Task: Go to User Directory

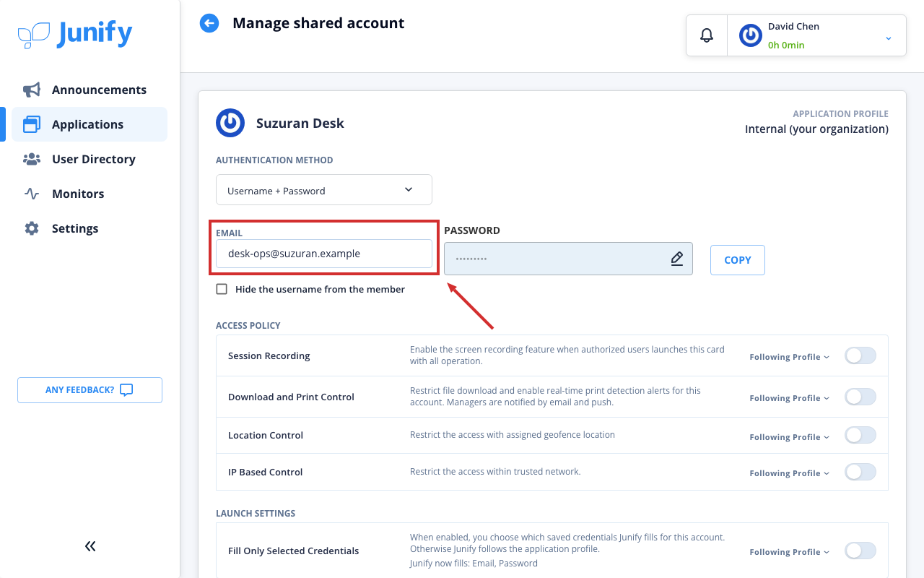Action: [90, 159]
